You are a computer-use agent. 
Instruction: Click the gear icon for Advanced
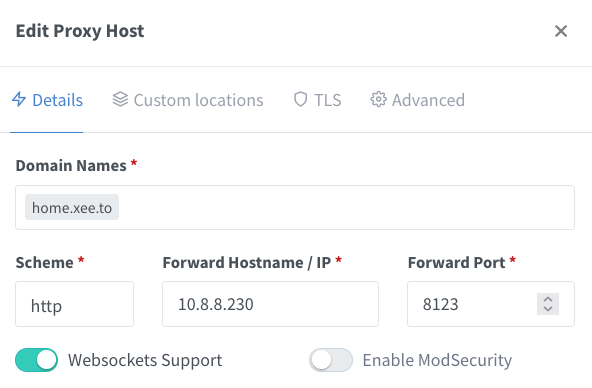pyautogui.click(x=378, y=100)
